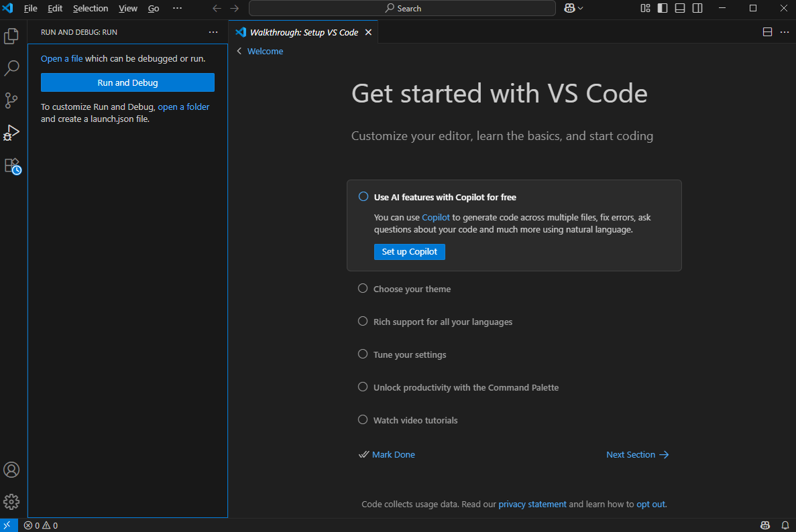
Task: Expand Rich support for all your languages
Action: pos(443,322)
